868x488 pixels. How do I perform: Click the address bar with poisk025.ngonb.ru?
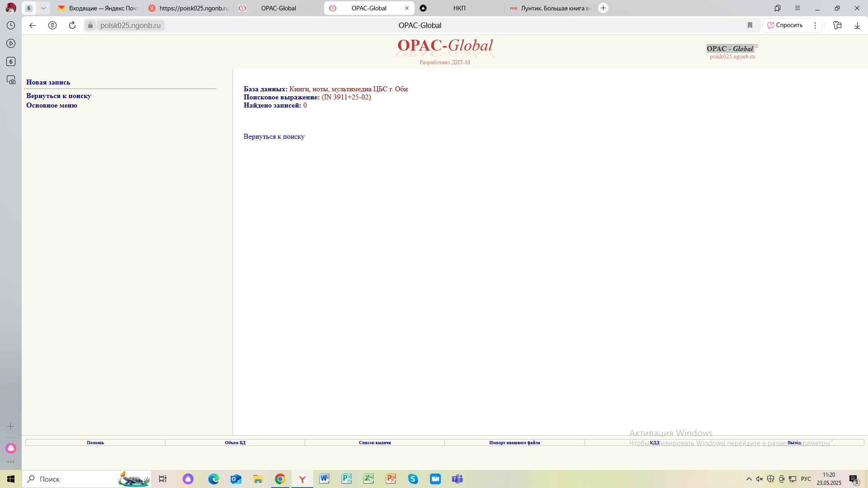coord(131,25)
